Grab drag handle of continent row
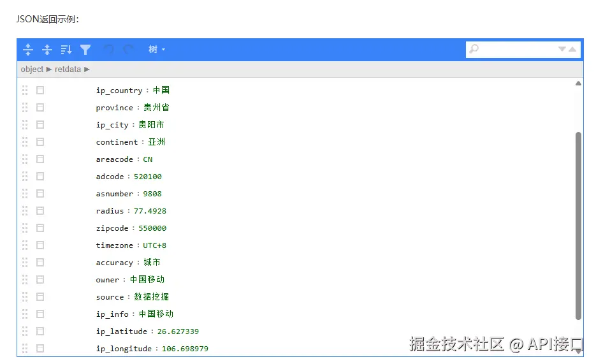Viewport: 596px width, 364px height. [x=25, y=142]
